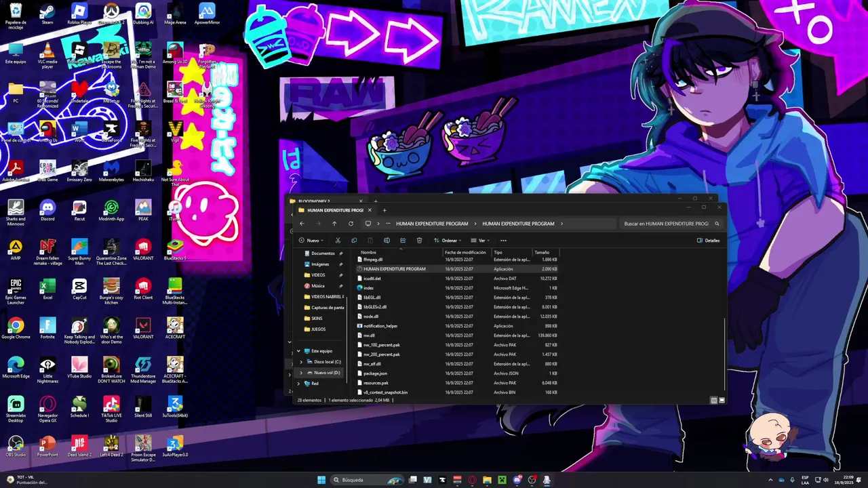Open Opera GX from the taskbar
The width and height of the screenshot is (868, 488).
coord(473,480)
